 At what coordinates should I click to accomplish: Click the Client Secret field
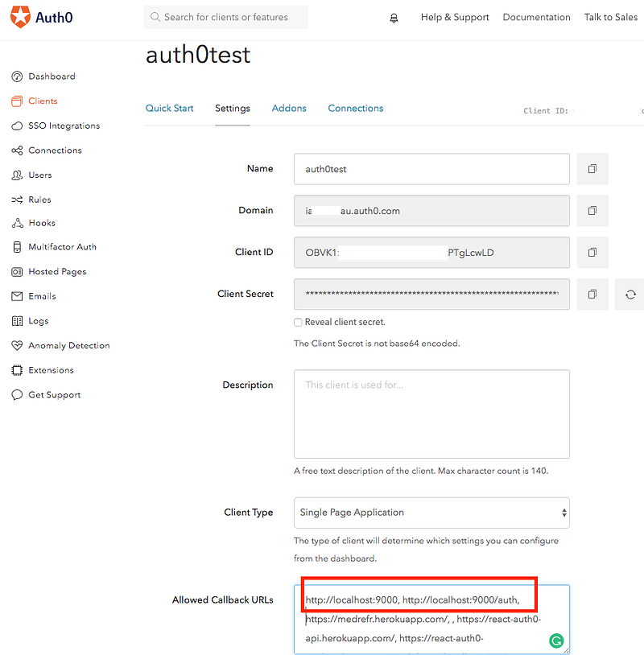(x=431, y=294)
